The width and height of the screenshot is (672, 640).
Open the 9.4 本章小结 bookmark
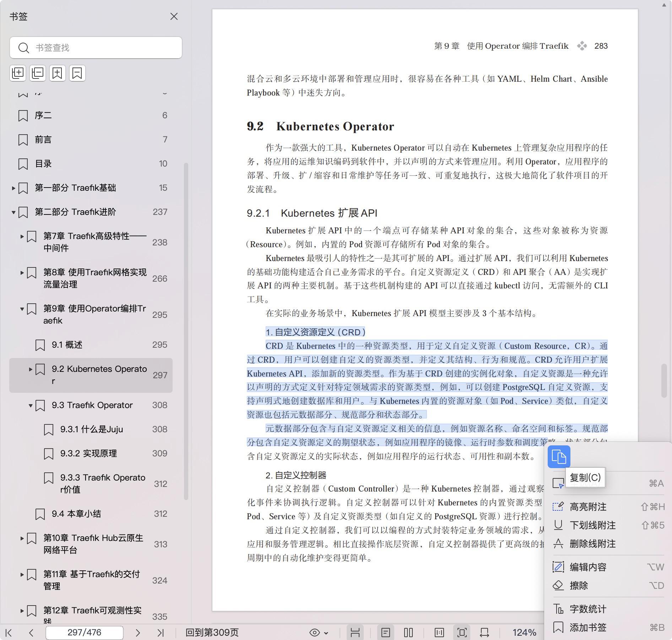tap(76, 514)
